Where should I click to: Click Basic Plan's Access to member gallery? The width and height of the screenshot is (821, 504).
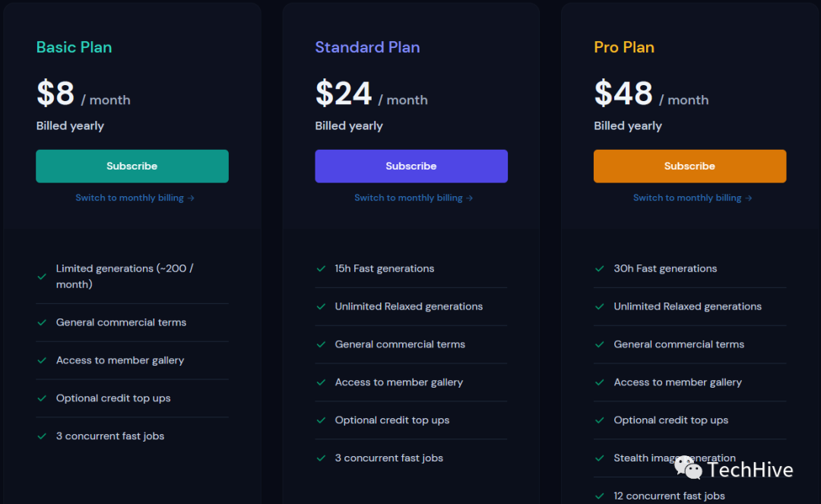(120, 360)
